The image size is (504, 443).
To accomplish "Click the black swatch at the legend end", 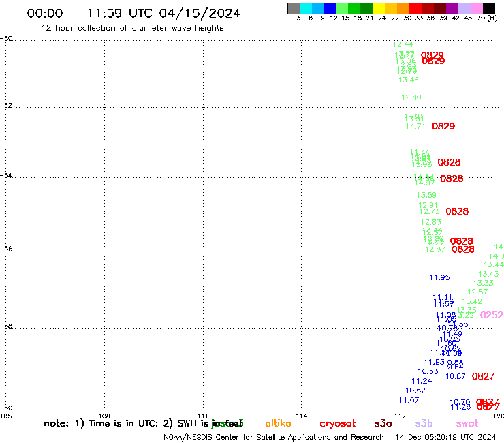I will 489,8.
